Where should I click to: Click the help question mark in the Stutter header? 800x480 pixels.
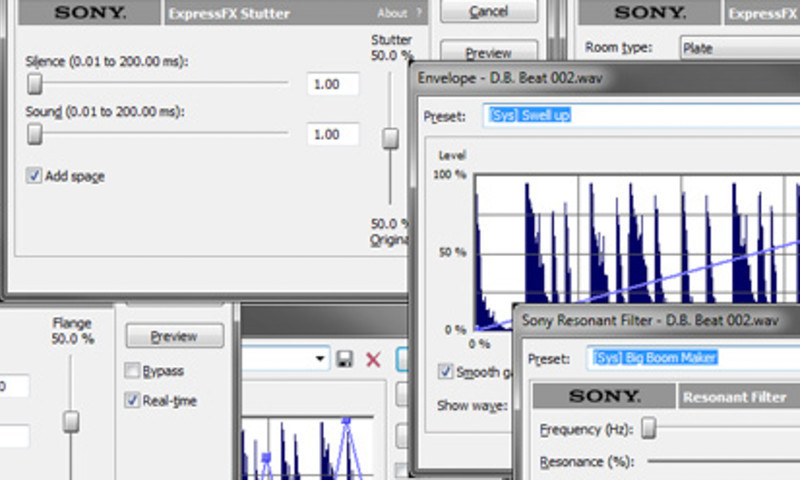coord(419,12)
